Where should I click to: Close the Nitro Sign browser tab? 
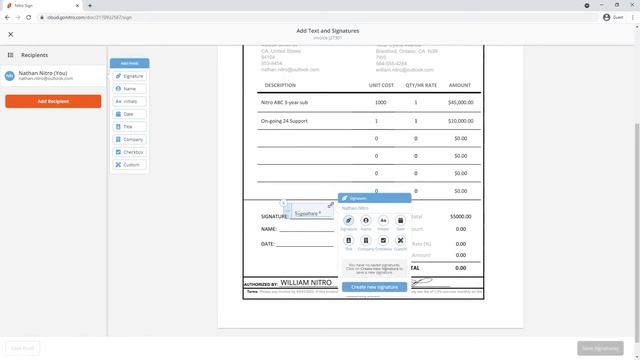click(x=77, y=6)
